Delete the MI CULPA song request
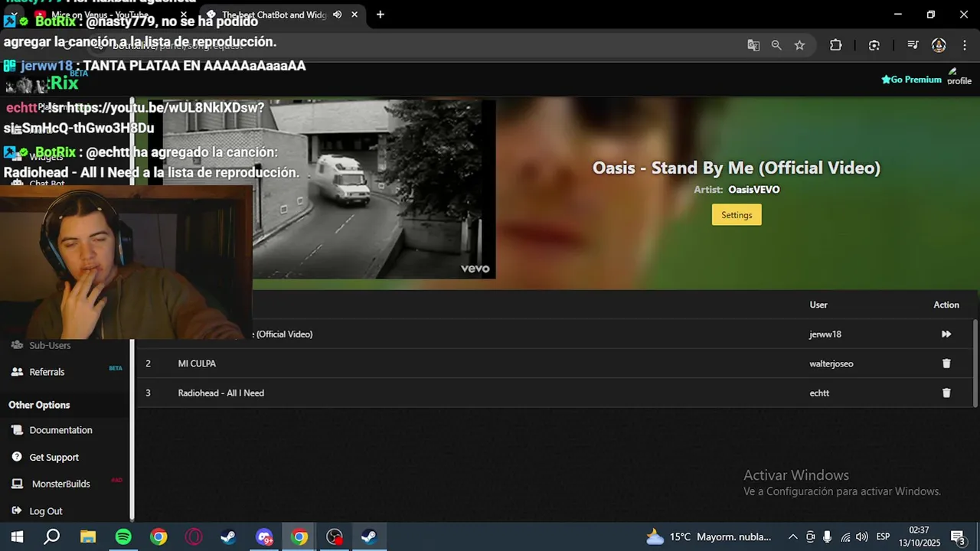 pyautogui.click(x=946, y=364)
